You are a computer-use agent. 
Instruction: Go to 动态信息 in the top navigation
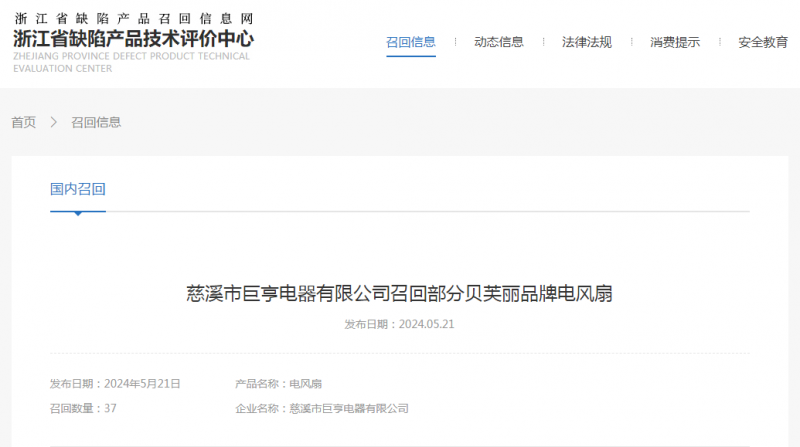point(499,42)
